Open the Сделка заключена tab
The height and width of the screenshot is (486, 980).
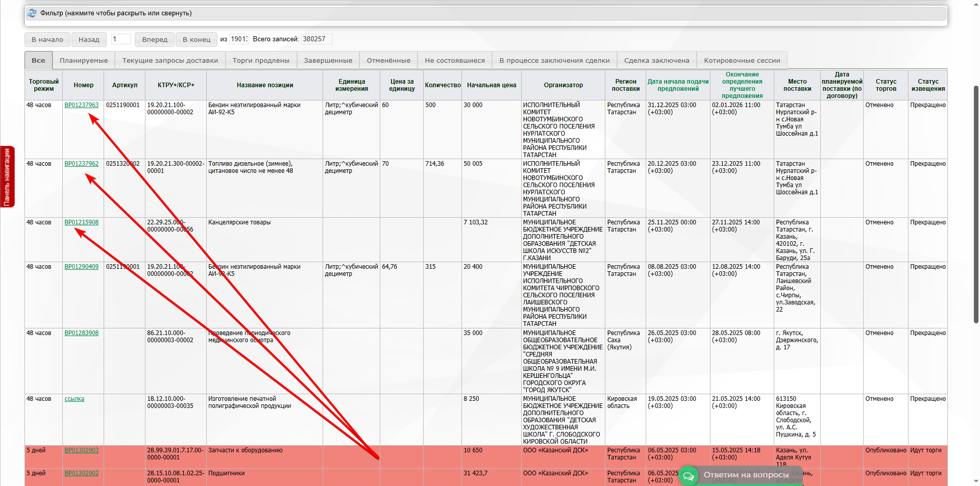point(656,60)
